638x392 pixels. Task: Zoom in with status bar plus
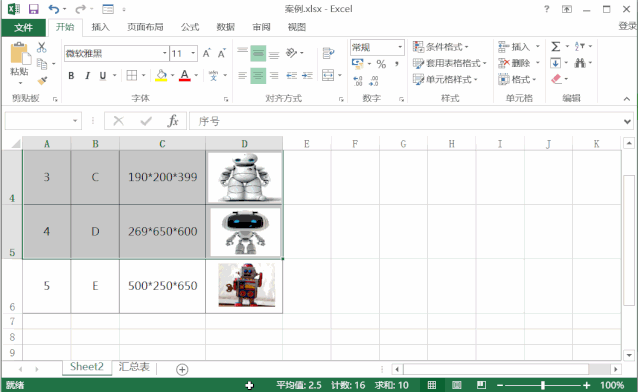pos(586,385)
